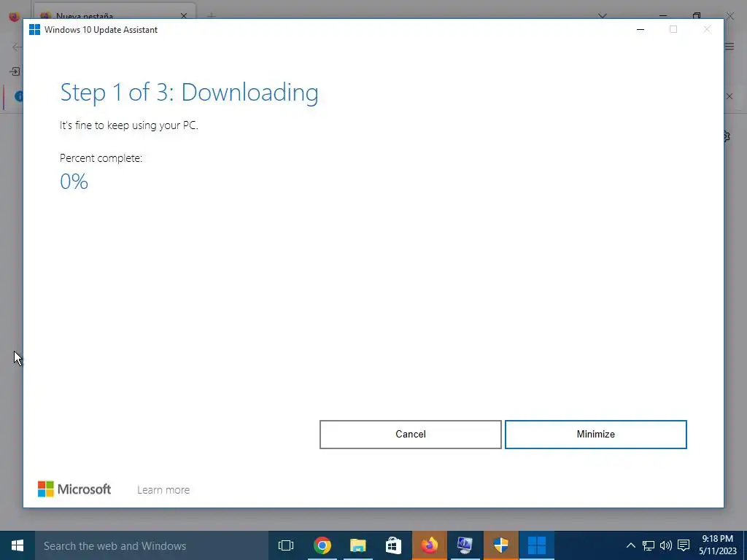Select the Nueva pestaña tab in Firefox

click(x=115, y=12)
